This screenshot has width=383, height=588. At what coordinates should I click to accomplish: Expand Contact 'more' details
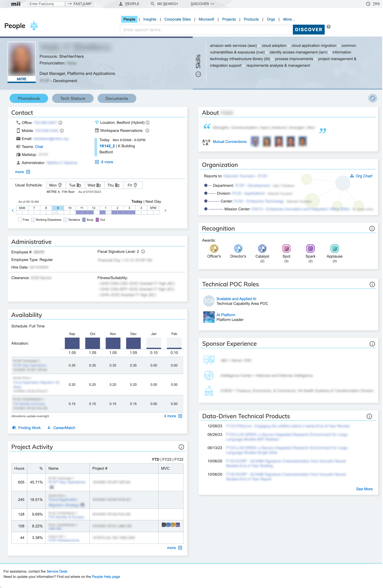(22, 172)
